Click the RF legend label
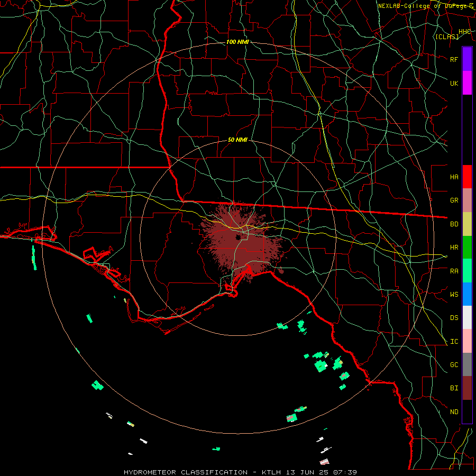476x476 pixels. 454,59
